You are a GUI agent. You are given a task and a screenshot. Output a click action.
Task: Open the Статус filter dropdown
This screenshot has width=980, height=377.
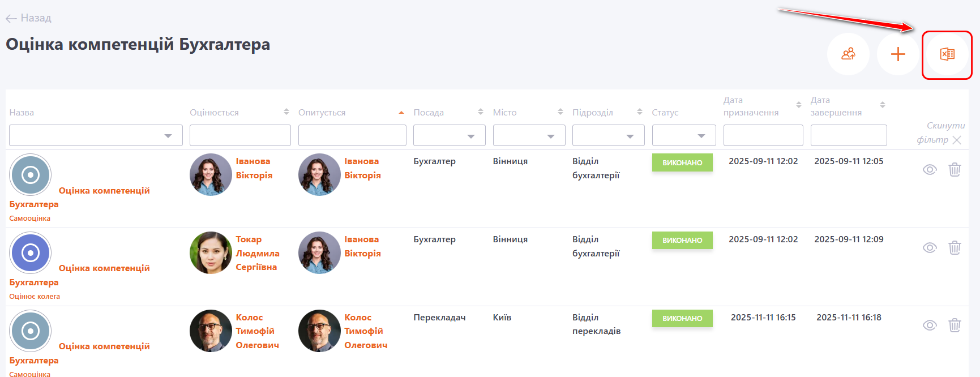click(x=683, y=136)
